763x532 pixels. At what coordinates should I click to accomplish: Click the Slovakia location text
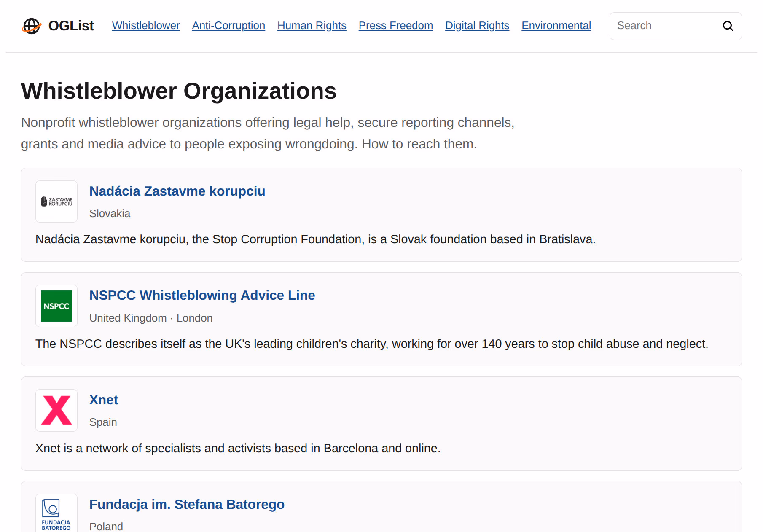click(x=110, y=213)
